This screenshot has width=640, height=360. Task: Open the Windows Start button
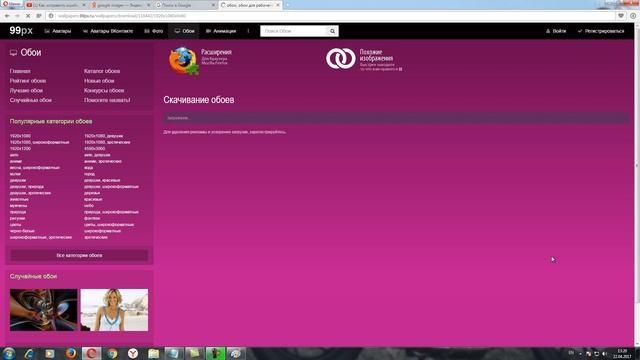pyautogui.click(x=9, y=353)
